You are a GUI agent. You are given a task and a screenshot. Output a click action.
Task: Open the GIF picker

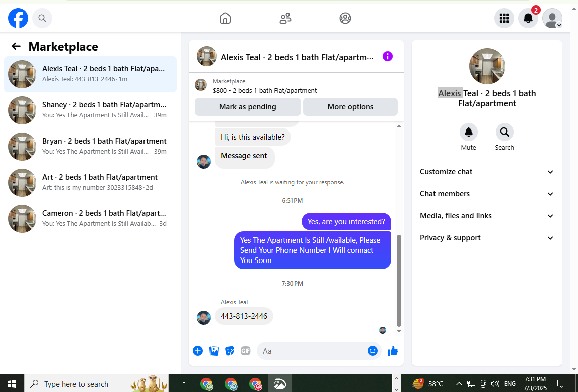(246, 351)
